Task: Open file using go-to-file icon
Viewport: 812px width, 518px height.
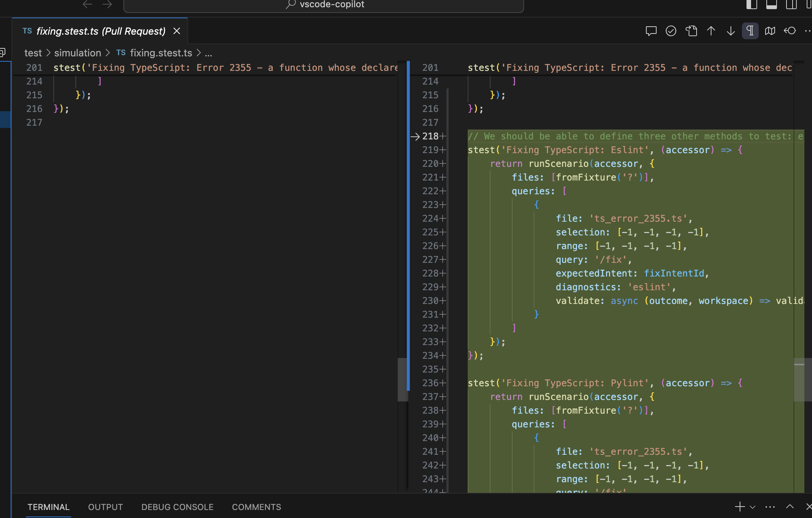Action: (691, 31)
